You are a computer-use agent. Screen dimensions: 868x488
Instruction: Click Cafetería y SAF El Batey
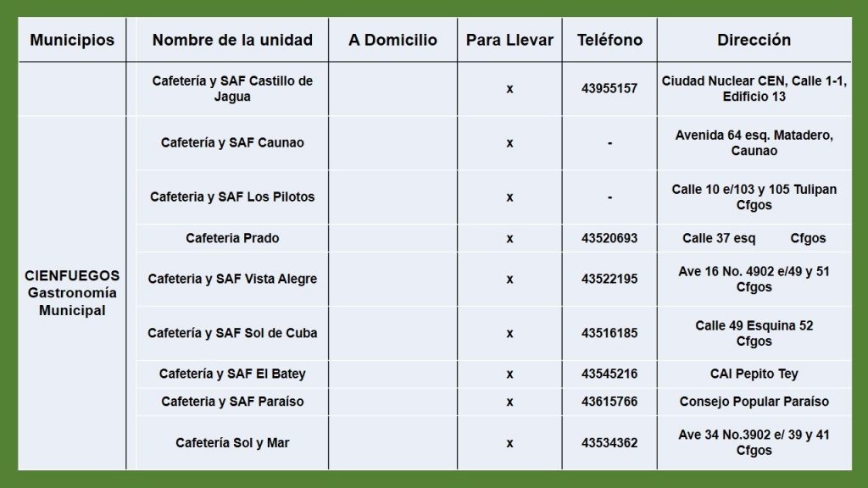[x=232, y=374]
